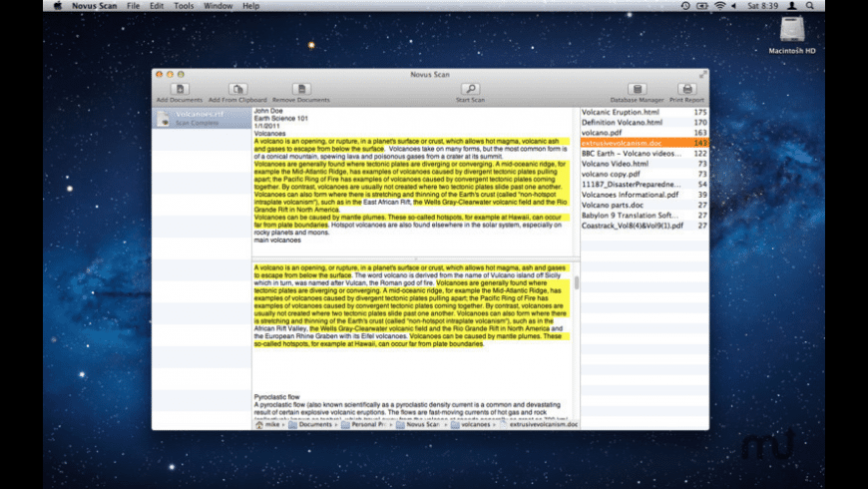Click the Add From Clipboard icon
This screenshot has width=868, height=489.
pyautogui.click(x=237, y=89)
